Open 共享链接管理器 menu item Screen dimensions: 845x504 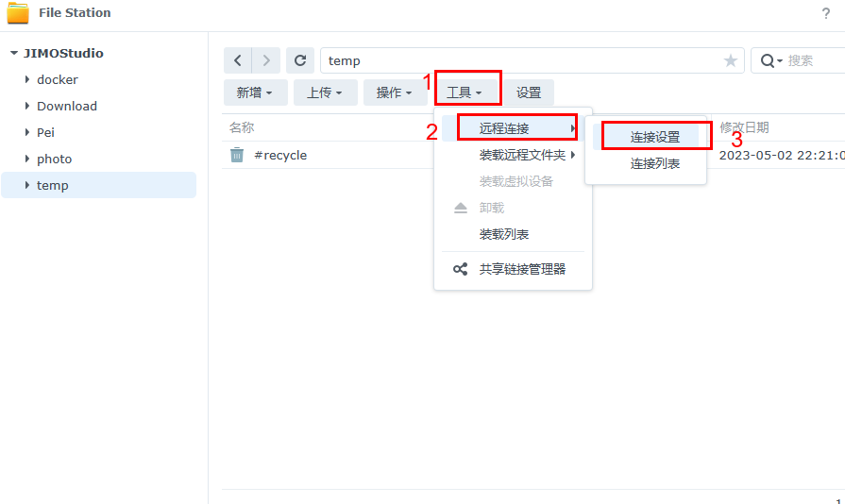pos(513,269)
